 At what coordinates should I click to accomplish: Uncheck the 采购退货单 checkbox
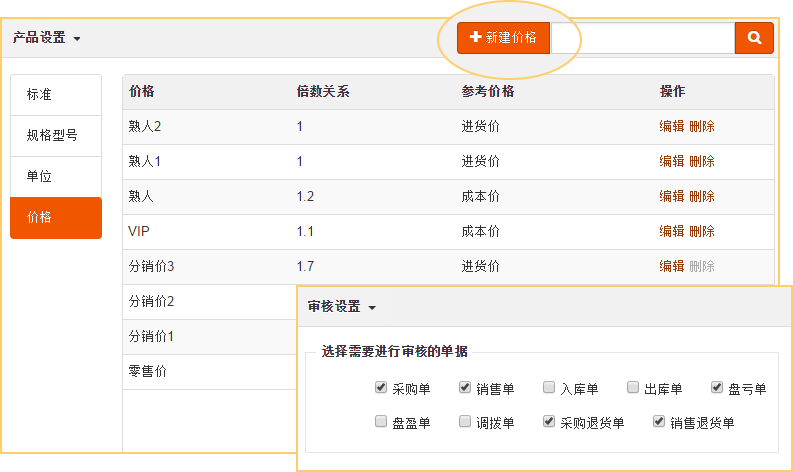pos(549,422)
